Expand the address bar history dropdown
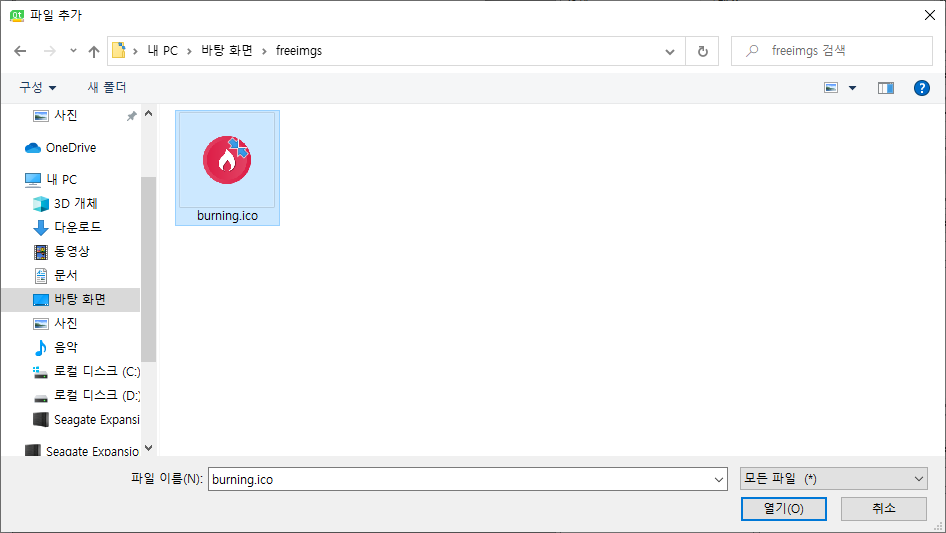 point(670,51)
